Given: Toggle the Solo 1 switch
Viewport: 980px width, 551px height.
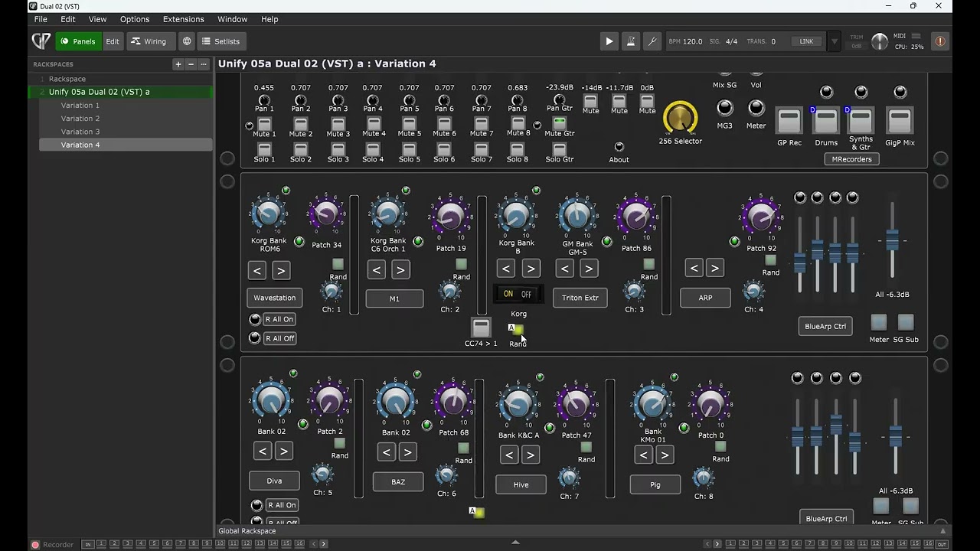Looking at the screenshot, I should click(264, 149).
